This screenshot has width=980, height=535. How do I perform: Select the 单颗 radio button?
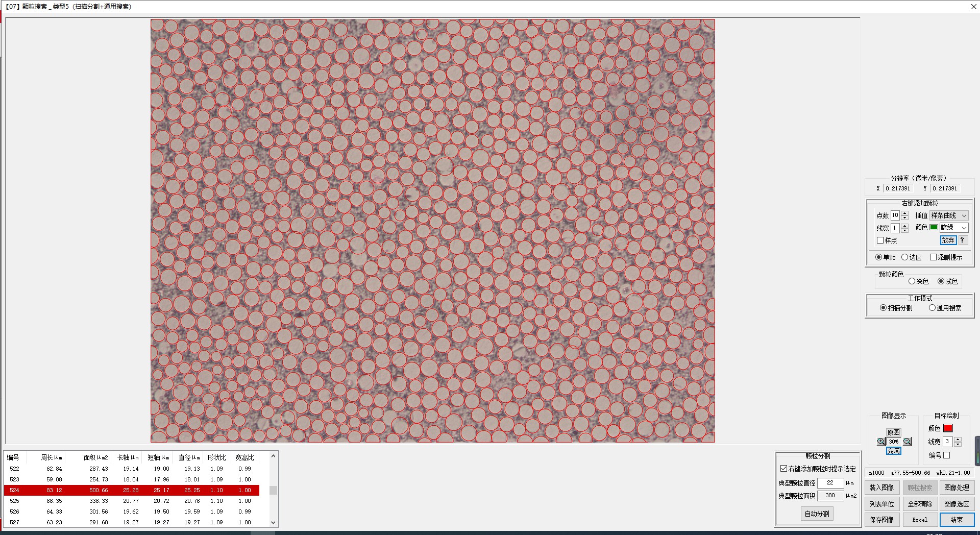click(x=878, y=257)
